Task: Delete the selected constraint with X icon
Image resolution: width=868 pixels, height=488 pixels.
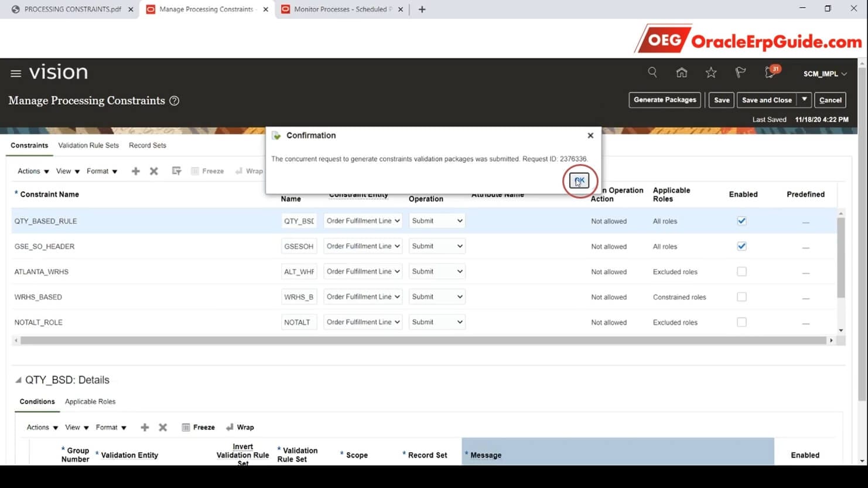Action: coord(154,171)
